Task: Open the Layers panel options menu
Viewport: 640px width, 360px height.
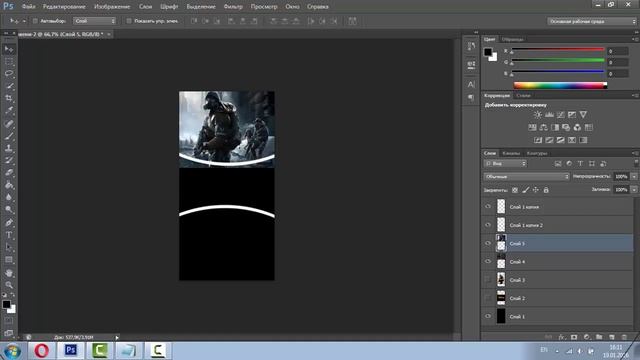Action: pos(635,153)
